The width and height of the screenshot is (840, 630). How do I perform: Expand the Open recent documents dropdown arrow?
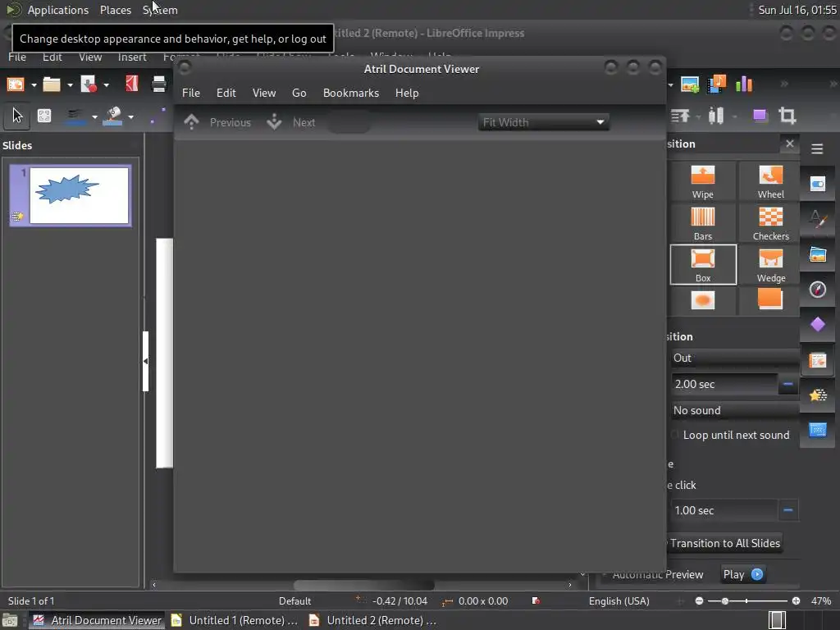pos(70,84)
